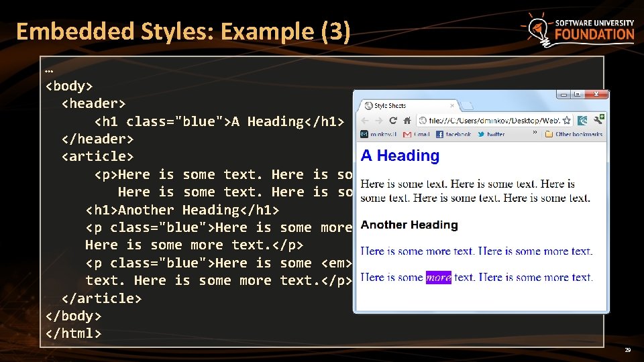Viewport: 644px width, 362px height.
Task: Click the first blue paragraph under Another Heading
Action: (x=476, y=251)
